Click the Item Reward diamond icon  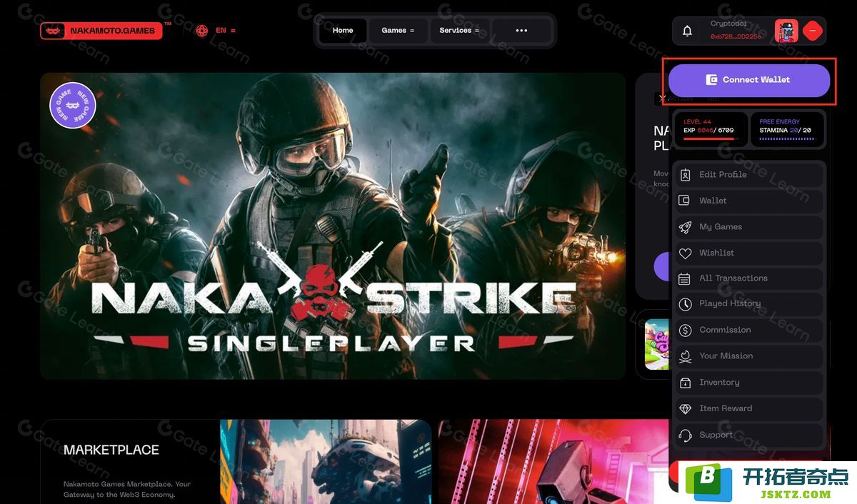(x=685, y=408)
